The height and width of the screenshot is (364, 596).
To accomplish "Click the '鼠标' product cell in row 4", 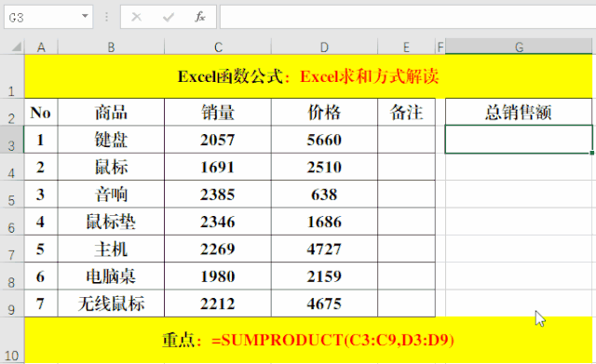I will pos(111,167).
